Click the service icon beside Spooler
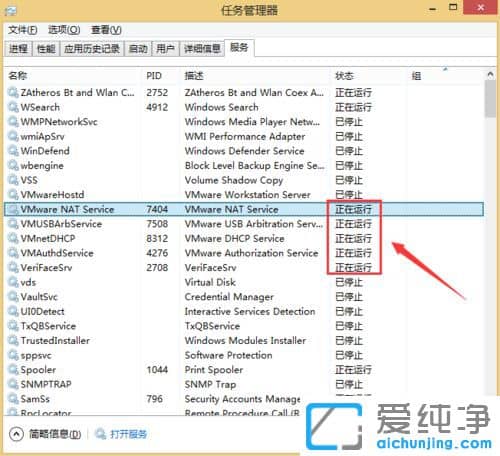This screenshot has height=456, width=500. click(x=13, y=370)
